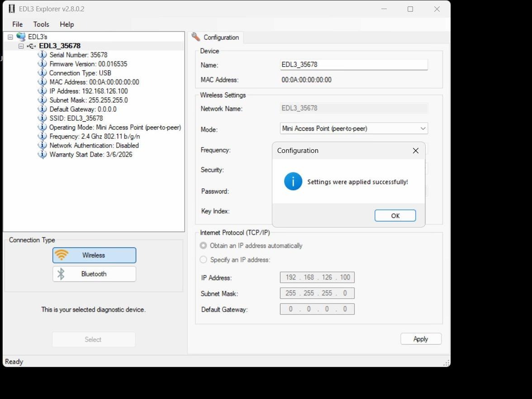This screenshot has width=532, height=399.
Task: Click the info icon next to MAC Address
Action: click(42, 82)
